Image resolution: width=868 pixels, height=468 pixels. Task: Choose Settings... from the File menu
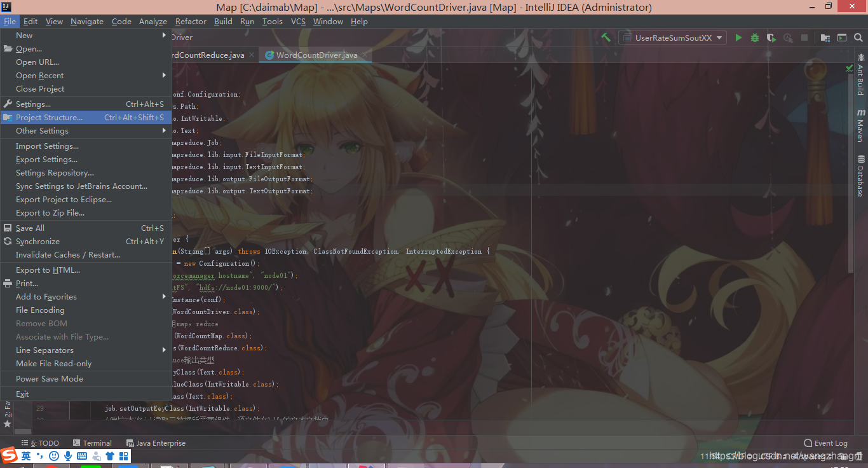tap(86, 104)
